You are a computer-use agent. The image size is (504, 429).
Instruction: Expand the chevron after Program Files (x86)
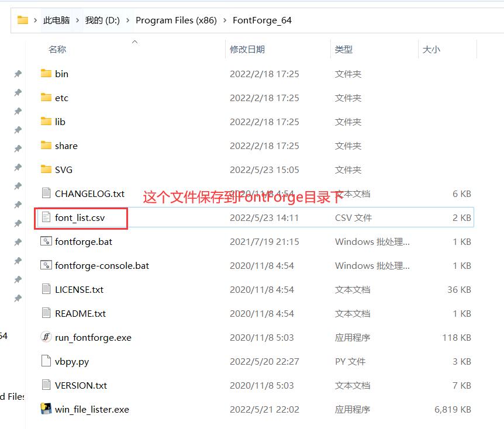(225, 20)
